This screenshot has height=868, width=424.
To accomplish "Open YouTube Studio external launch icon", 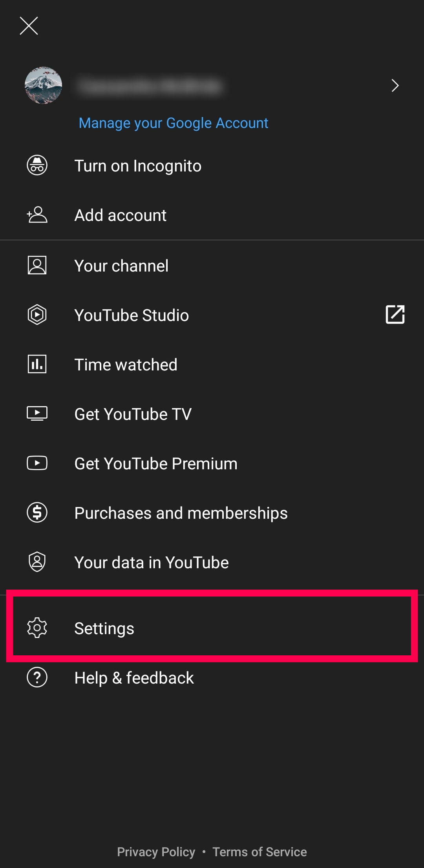I will (395, 315).
